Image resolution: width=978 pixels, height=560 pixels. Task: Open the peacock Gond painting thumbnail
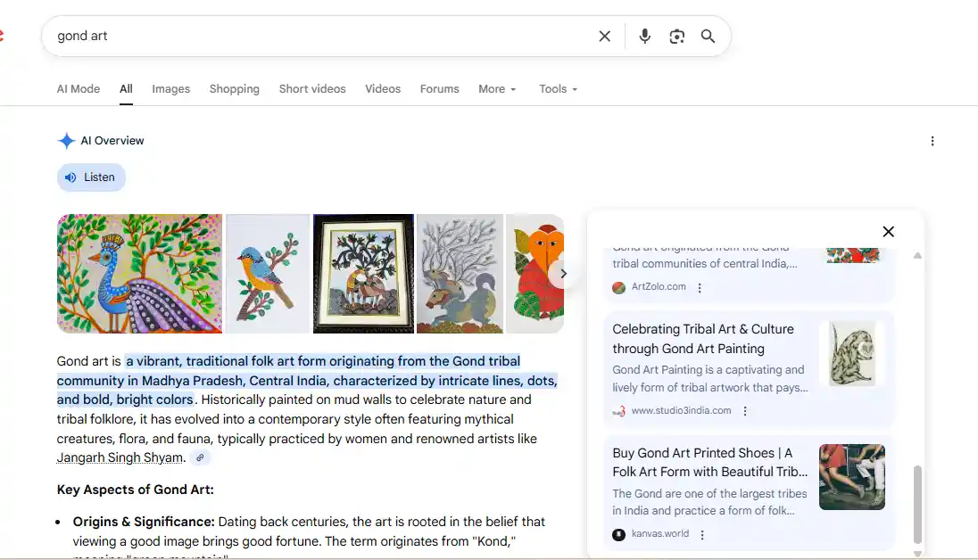pyautogui.click(x=139, y=274)
